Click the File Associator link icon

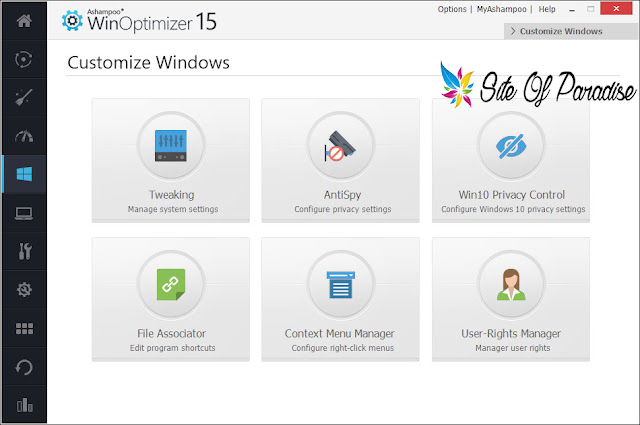point(171,285)
